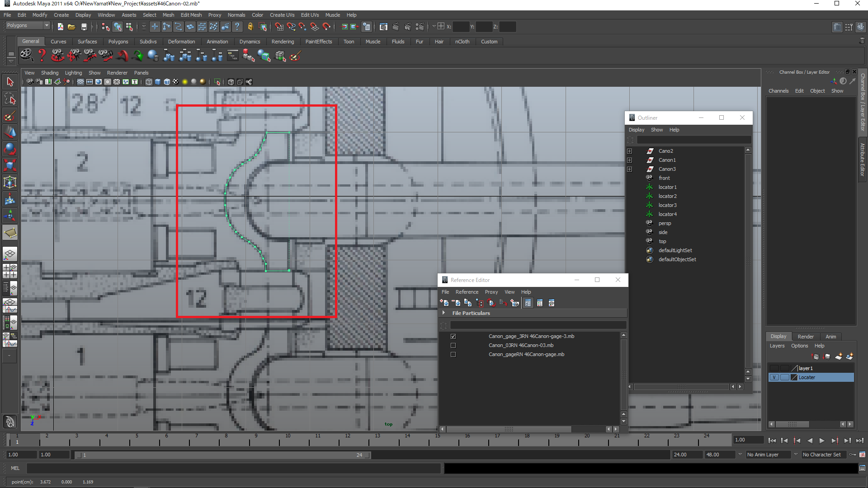Expand Cano2 node in Outliner

(629, 151)
